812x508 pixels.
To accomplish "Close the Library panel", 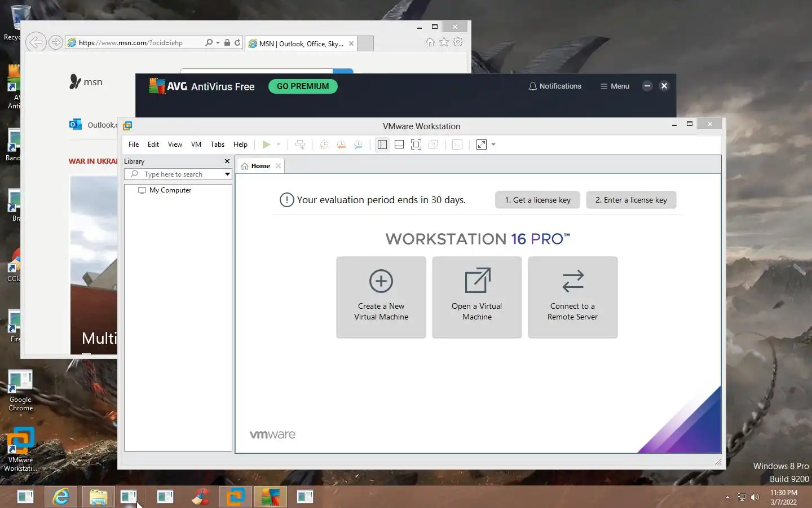I will point(227,161).
